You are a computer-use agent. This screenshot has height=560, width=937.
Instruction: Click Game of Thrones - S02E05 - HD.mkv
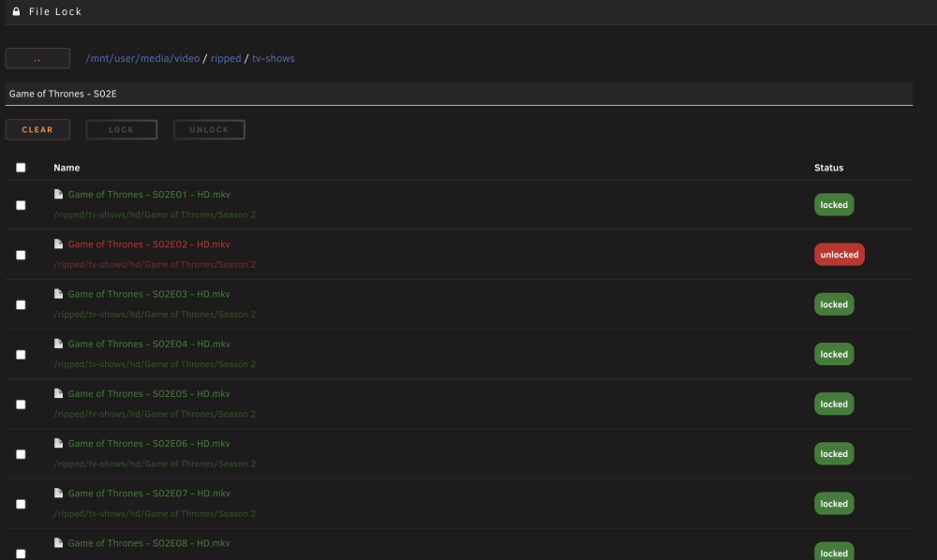pos(149,393)
